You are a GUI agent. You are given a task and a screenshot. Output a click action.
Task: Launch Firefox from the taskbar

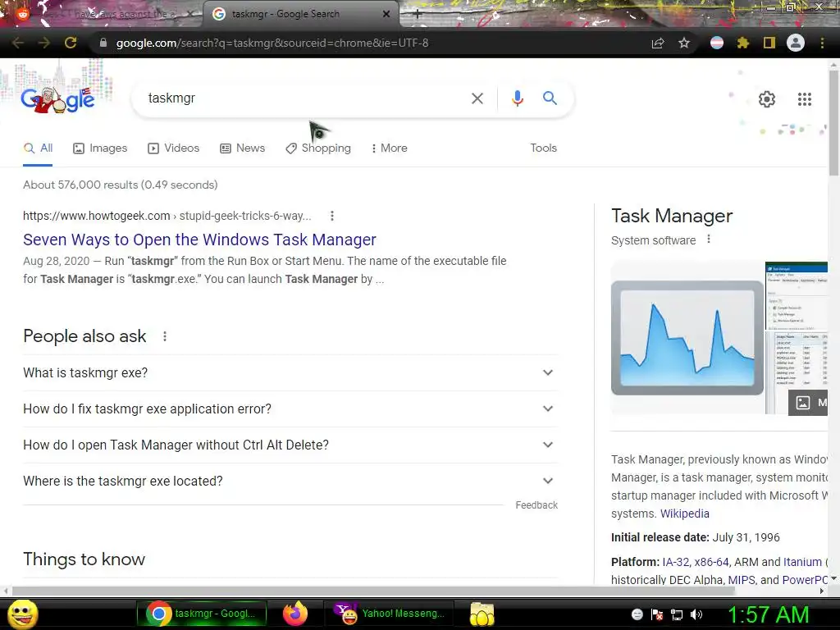[295, 614]
